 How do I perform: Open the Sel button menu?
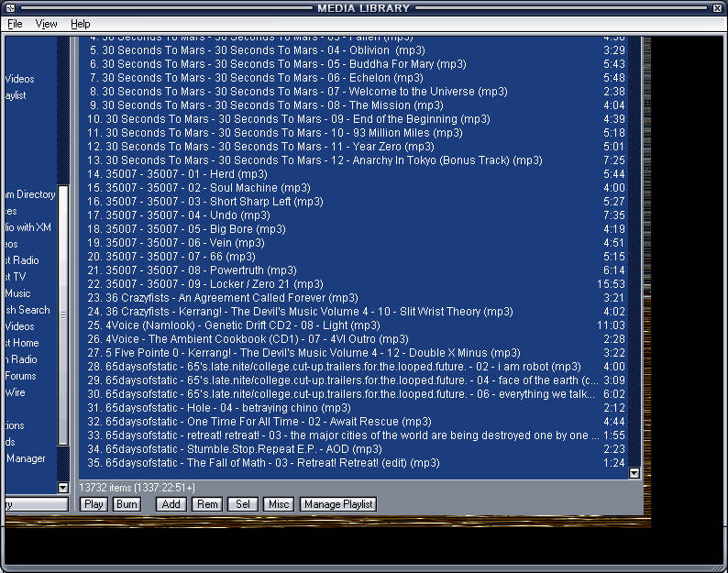tap(243, 504)
